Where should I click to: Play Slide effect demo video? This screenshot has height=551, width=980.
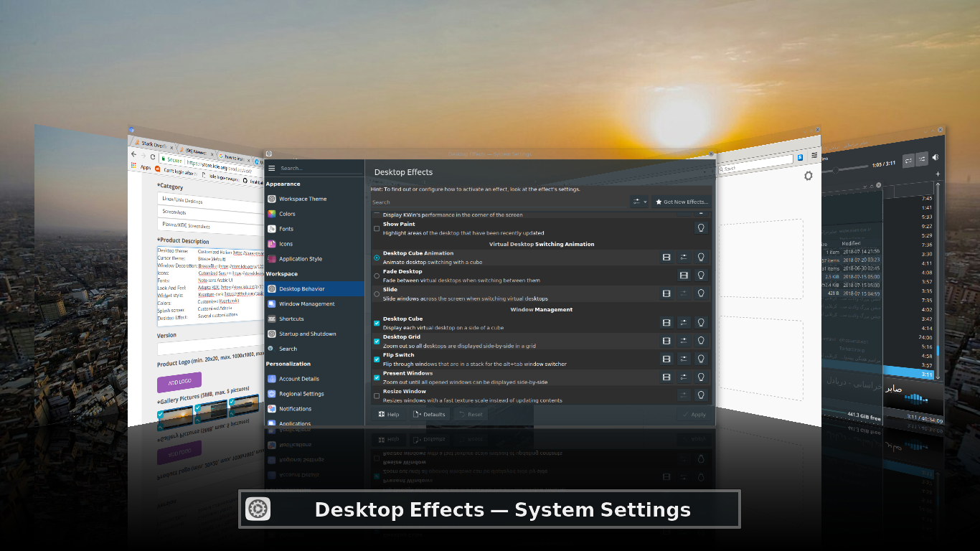666,293
